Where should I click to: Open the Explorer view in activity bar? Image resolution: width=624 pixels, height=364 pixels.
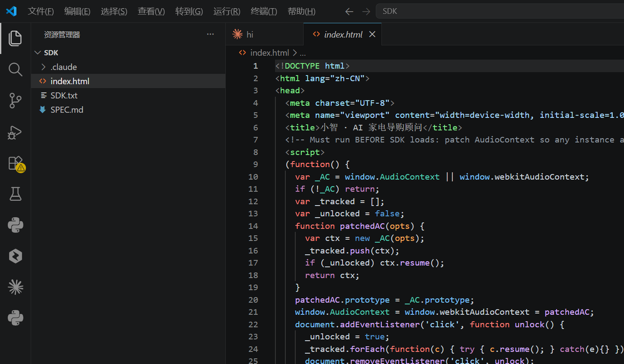16,38
